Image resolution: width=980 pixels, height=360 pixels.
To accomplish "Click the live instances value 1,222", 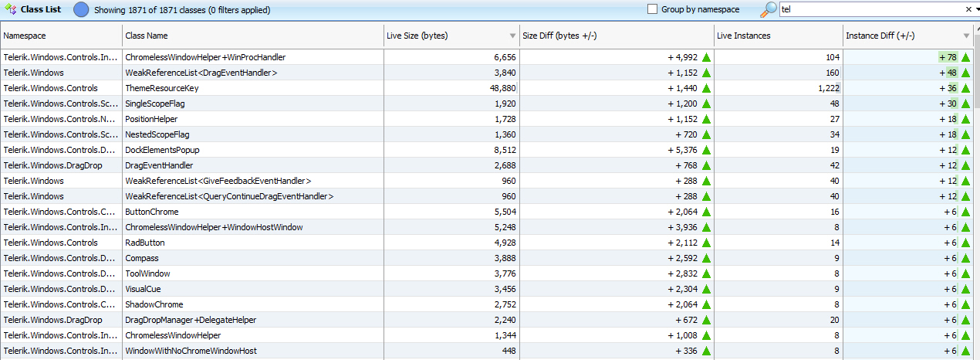I will pos(827,88).
